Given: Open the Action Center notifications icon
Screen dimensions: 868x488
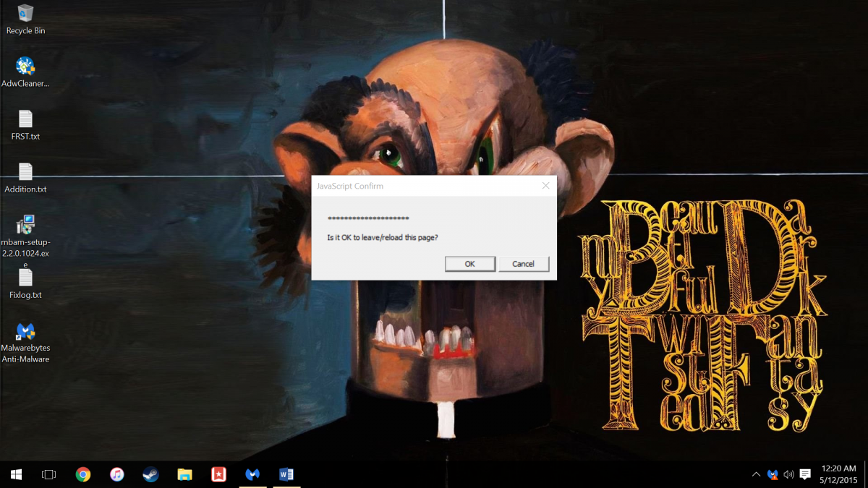Looking at the screenshot, I should point(805,474).
